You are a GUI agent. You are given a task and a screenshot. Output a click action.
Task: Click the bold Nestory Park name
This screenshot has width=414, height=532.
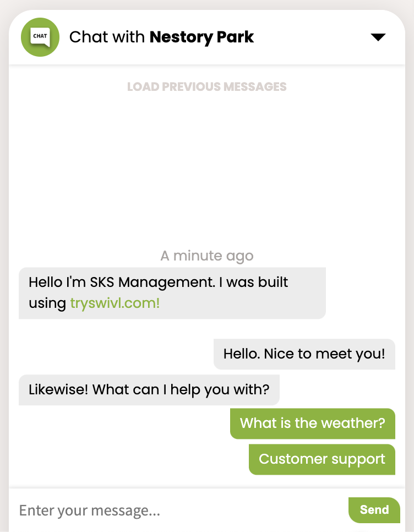click(201, 37)
